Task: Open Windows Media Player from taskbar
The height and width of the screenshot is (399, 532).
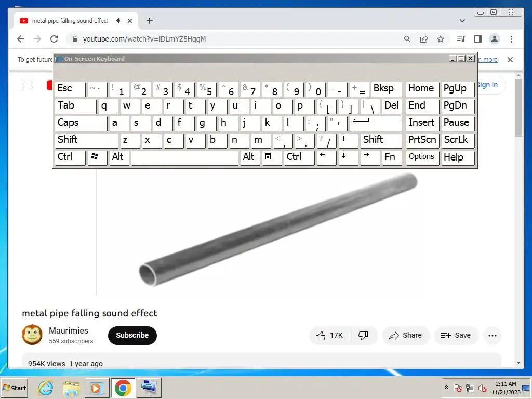Action: pos(96,388)
